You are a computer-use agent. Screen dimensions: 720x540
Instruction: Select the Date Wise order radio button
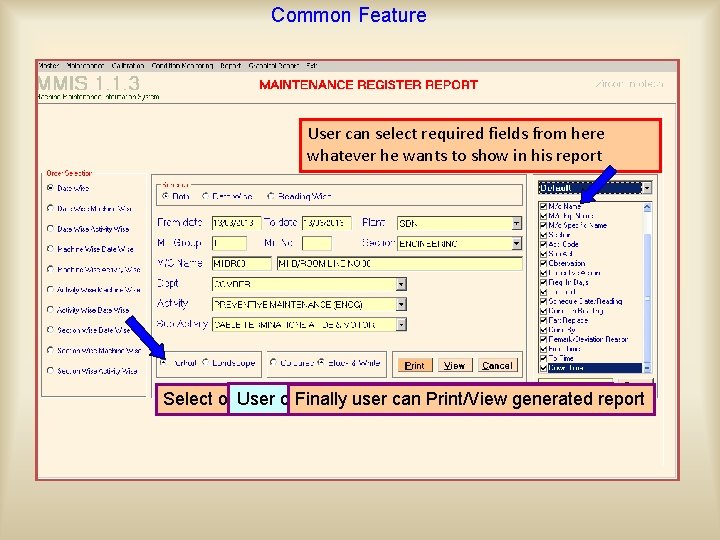coord(51,188)
